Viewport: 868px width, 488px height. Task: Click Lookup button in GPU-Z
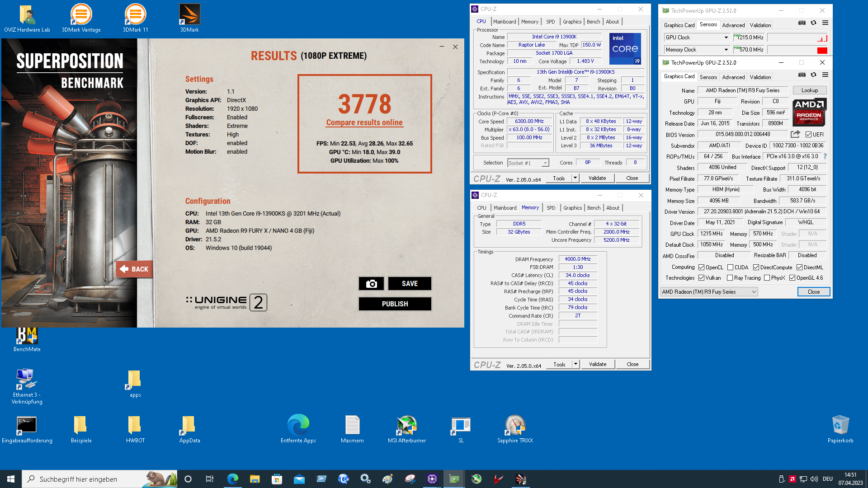(x=810, y=90)
